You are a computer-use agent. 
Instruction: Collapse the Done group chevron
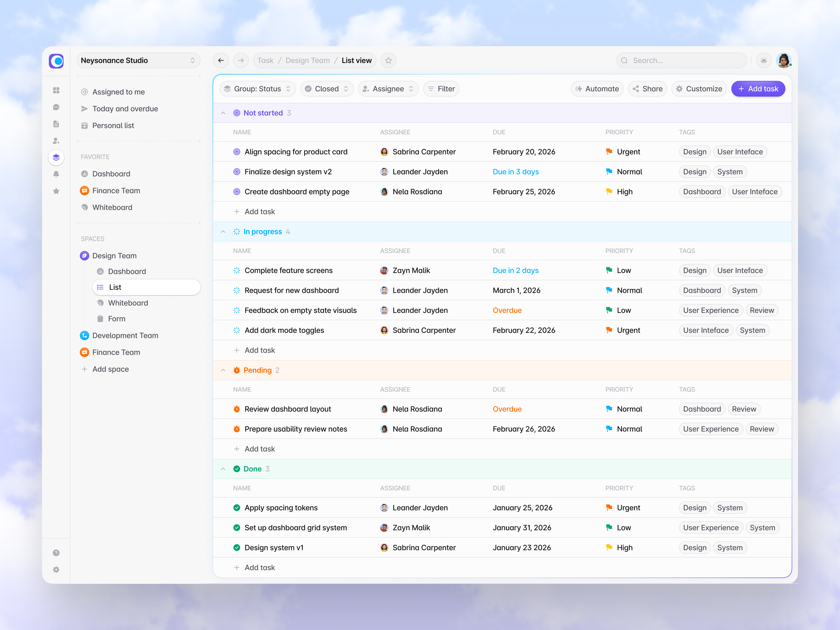223,469
